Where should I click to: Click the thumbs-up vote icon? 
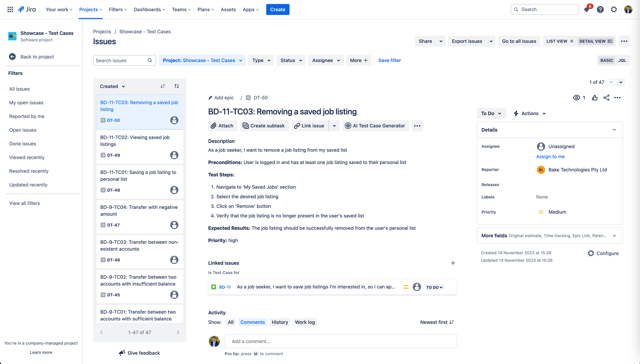[x=595, y=98]
